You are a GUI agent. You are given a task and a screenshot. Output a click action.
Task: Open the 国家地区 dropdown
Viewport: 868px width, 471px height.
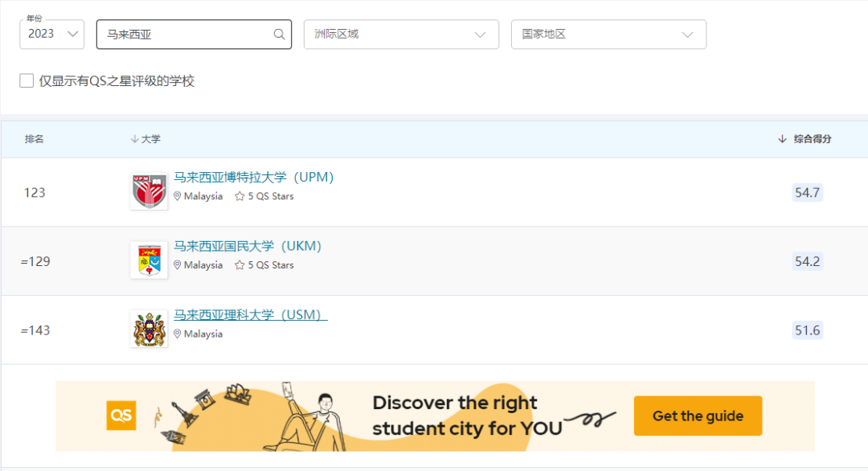point(608,35)
